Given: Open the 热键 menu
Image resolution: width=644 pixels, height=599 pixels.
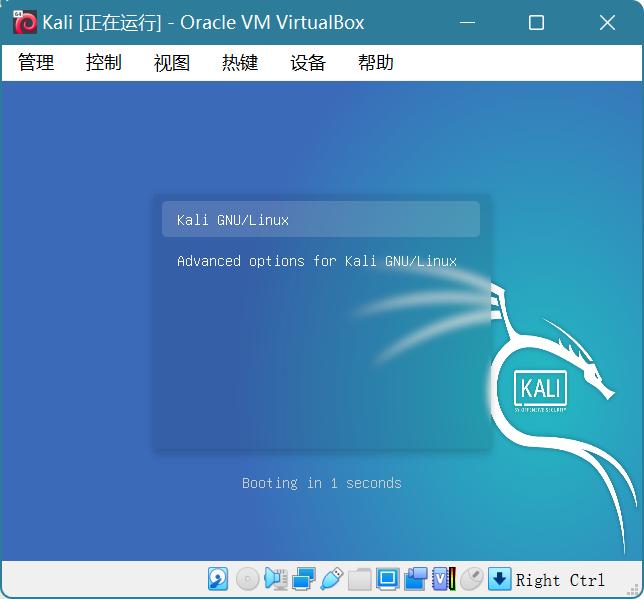Looking at the screenshot, I should [240, 63].
